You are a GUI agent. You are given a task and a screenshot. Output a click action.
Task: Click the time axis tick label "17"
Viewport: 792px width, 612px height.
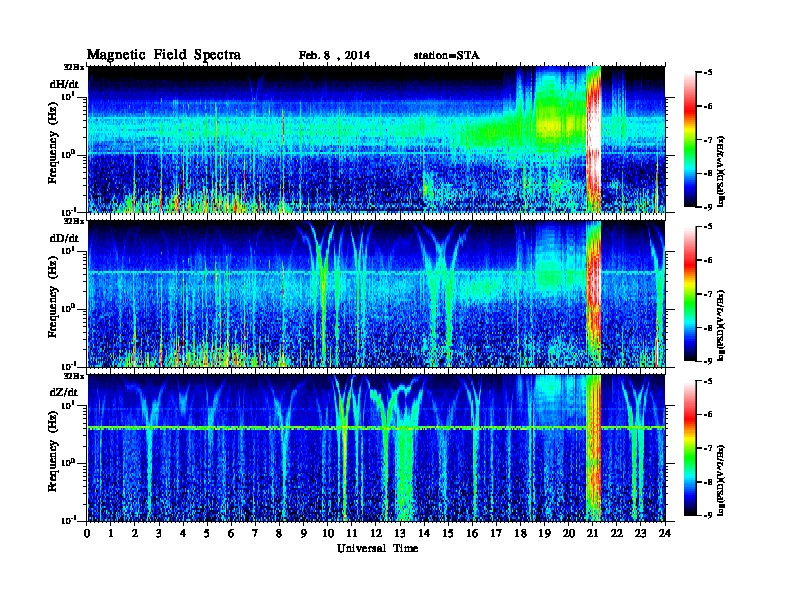(496, 533)
